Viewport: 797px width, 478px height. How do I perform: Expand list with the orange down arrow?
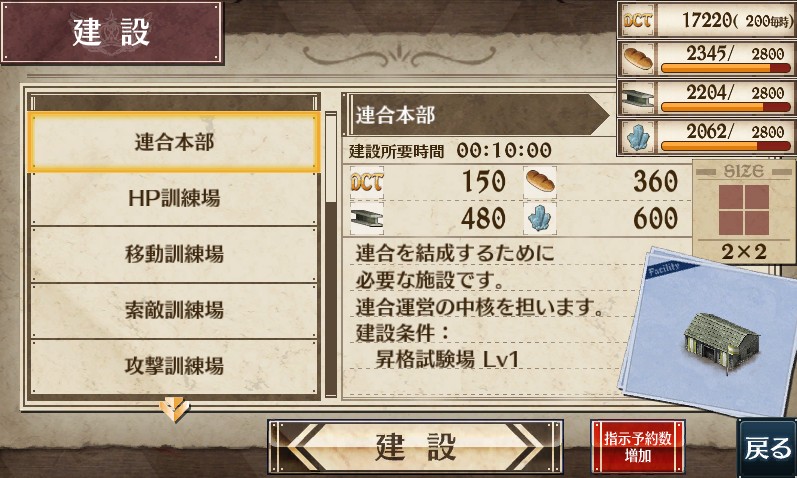click(x=174, y=409)
